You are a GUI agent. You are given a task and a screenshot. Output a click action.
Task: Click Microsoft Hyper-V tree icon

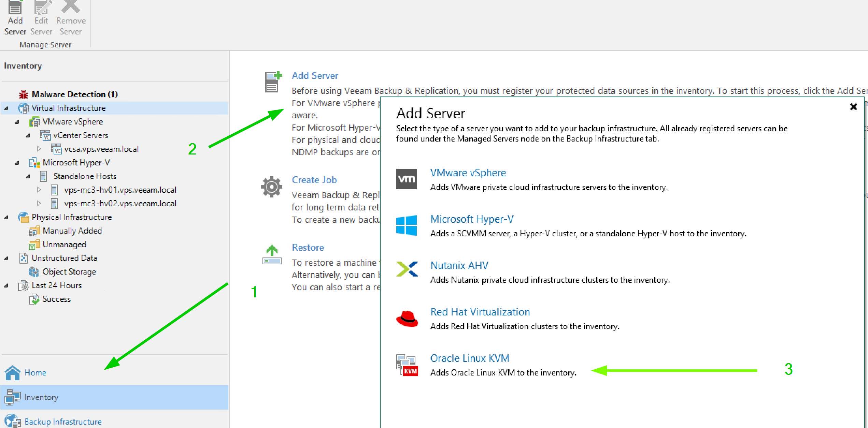point(34,163)
